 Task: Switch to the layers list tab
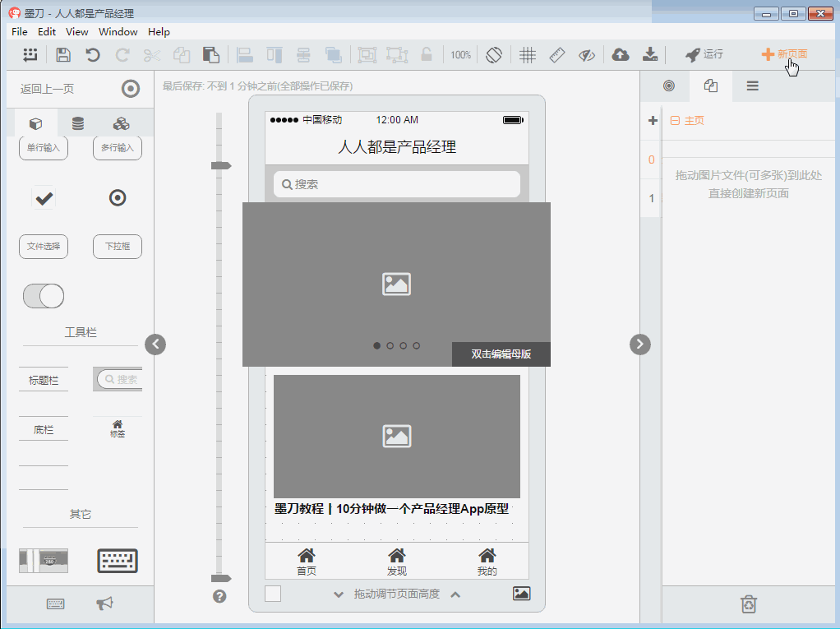(752, 86)
